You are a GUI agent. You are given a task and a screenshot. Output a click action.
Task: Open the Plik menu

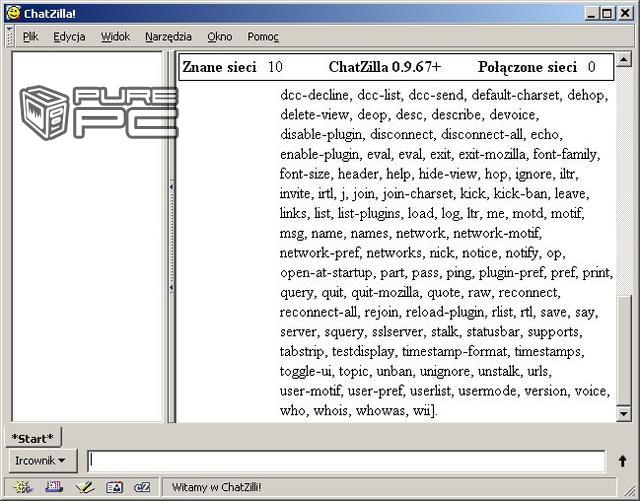[x=30, y=36]
